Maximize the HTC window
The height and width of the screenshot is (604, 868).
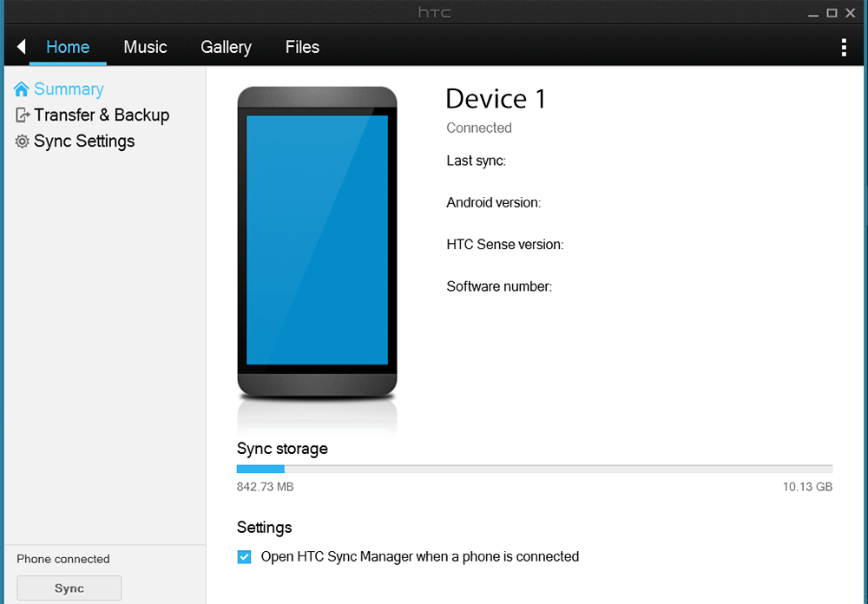click(832, 13)
